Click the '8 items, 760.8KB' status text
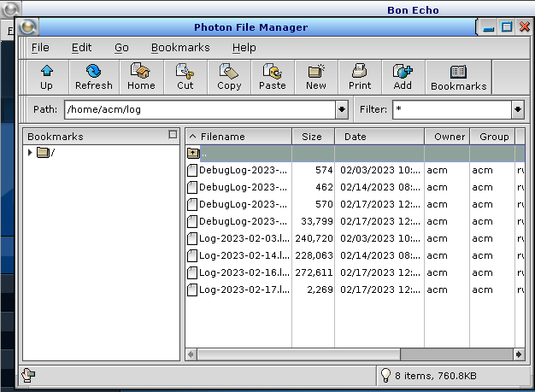The image size is (535, 392). tap(435, 376)
